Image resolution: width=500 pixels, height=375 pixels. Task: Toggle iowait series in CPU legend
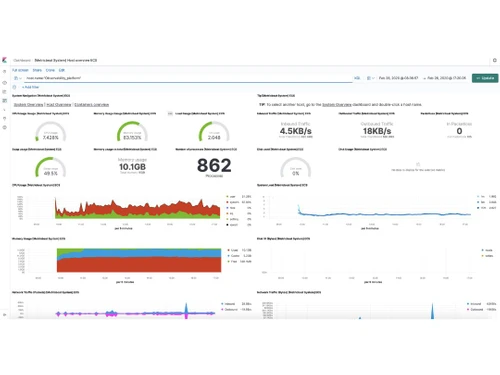pyautogui.click(x=234, y=225)
